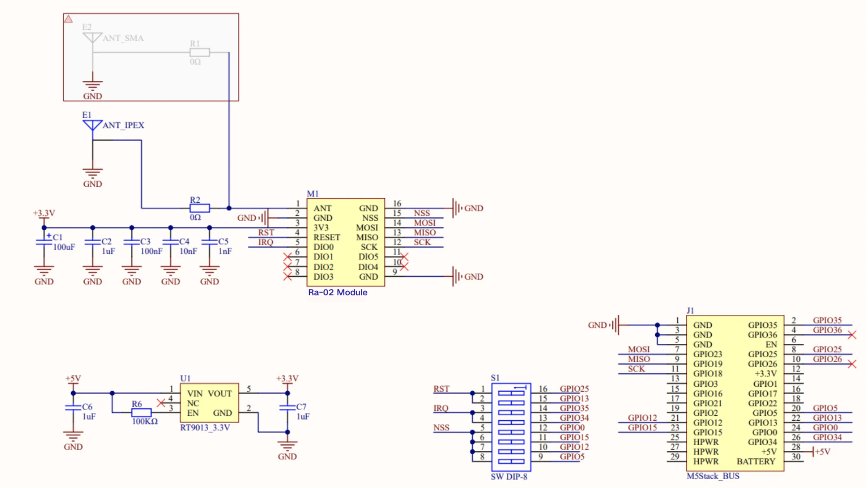This screenshot has height=488, width=868.
Task: Click the M5Stack_BUS label below J1
Action: click(x=713, y=476)
